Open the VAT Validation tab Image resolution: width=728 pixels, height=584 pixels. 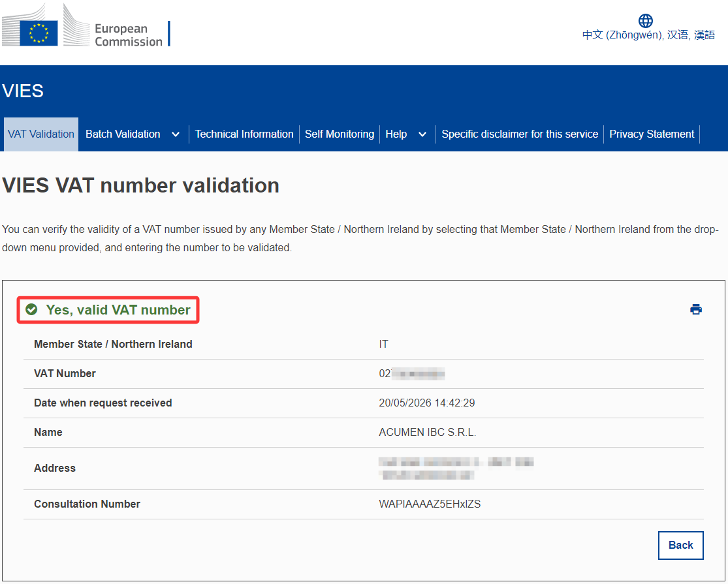41,134
